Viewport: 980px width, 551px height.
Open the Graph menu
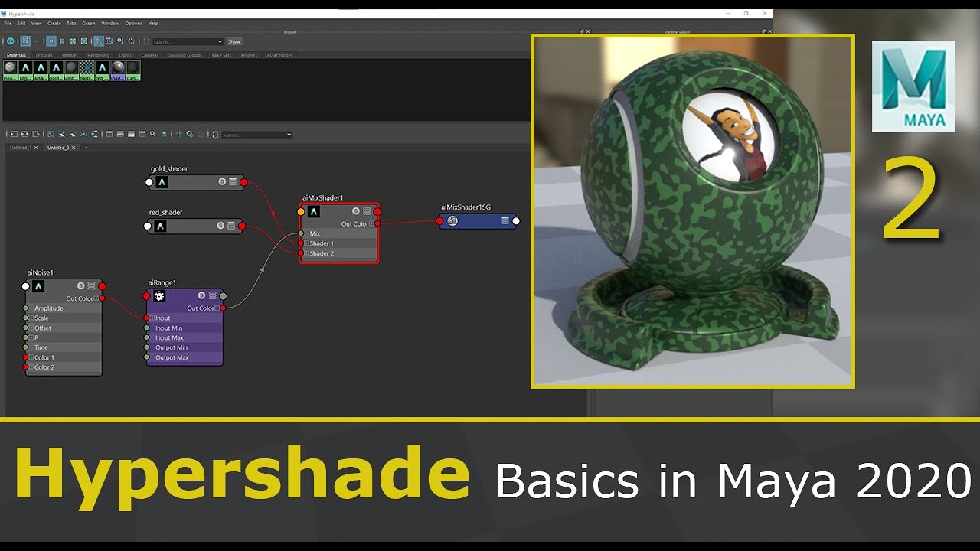[89, 24]
